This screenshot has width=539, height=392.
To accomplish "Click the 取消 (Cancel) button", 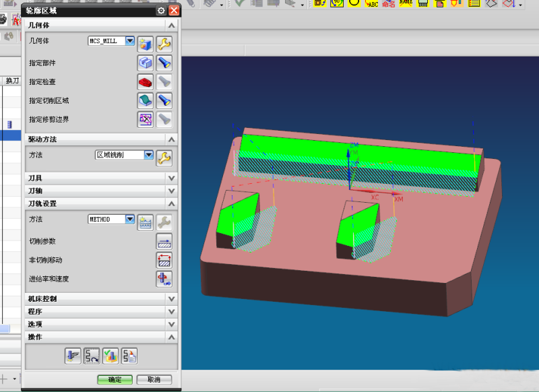I will tap(154, 380).
